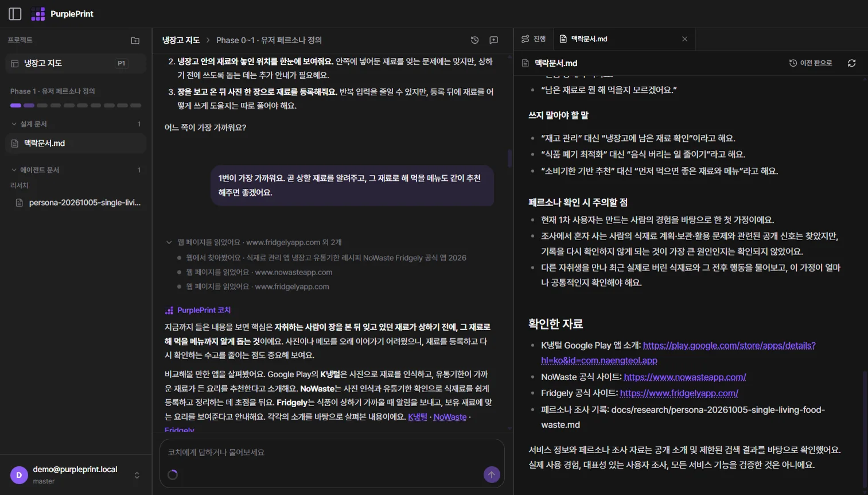The height and width of the screenshot is (495, 868).
Task: Close the 맥락문서.md tab
Action: 684,39
